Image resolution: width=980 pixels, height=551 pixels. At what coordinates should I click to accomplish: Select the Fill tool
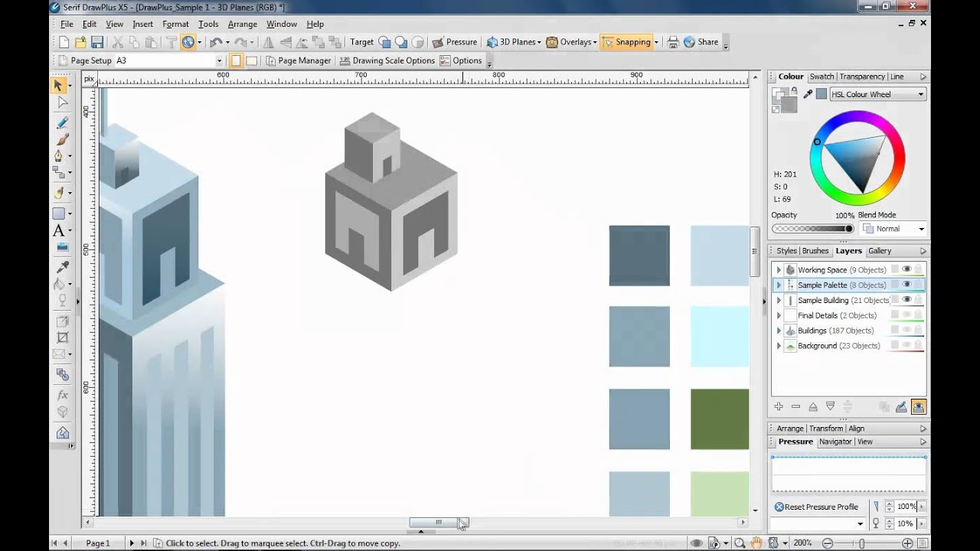click(60, 284)
